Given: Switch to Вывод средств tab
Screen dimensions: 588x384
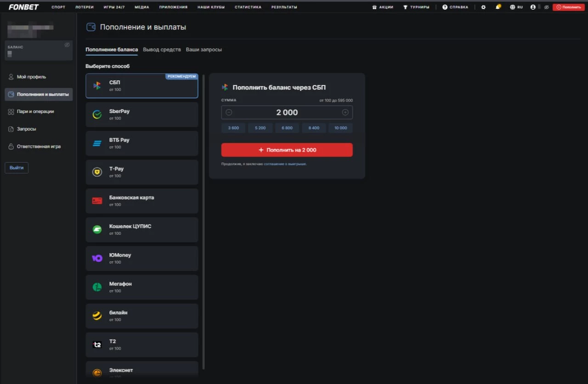Looking at the screenshot, I should coord(162,50).
